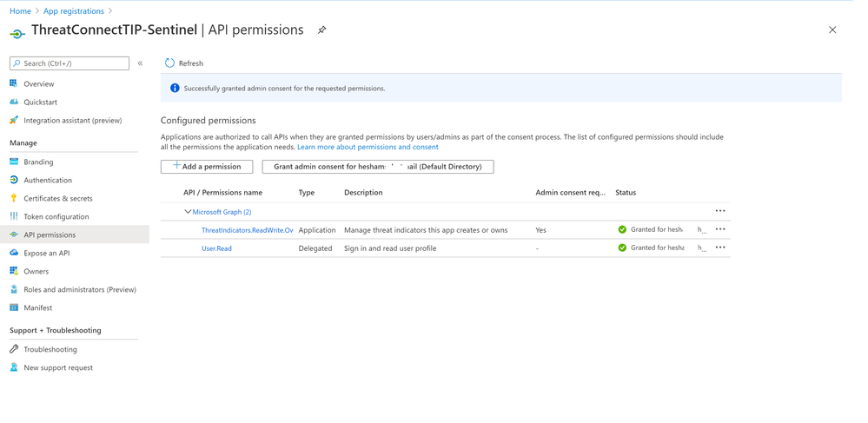This screenshot has height=423, width=868.
Task: Open Learn more about permissions and consent
Action: tap(368, 148)
